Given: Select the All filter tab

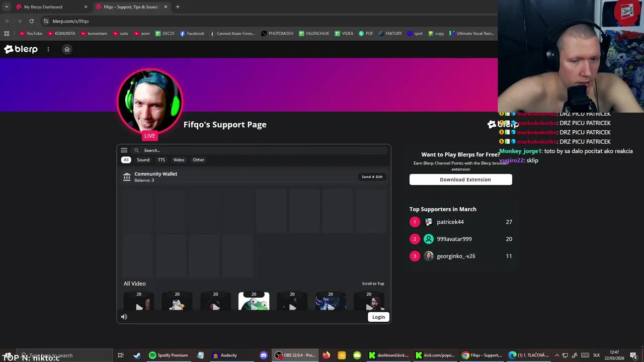Looking at the screenshot, I should 126,160.
